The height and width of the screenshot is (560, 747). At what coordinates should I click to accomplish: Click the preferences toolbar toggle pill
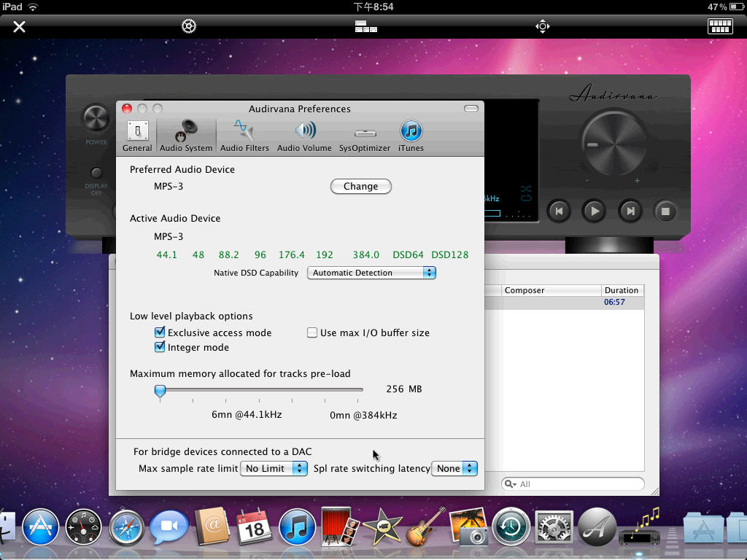click(x=471, y=109)
